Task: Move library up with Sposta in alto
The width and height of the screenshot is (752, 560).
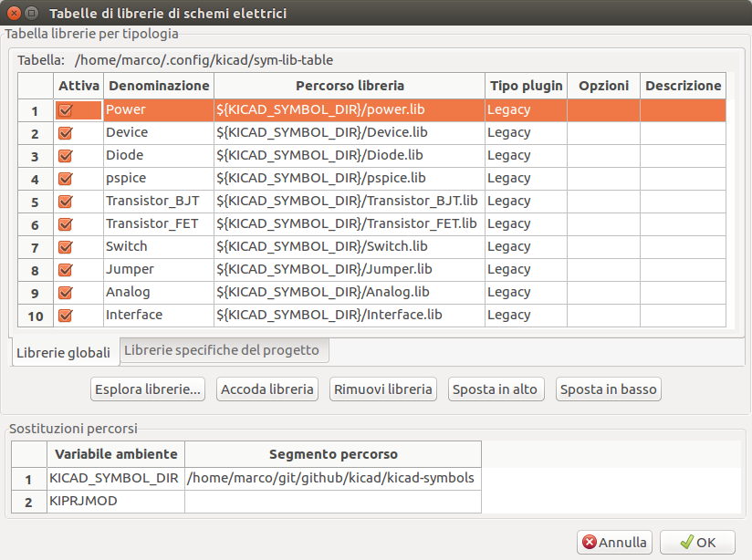Action: click(x=495, y=389)
